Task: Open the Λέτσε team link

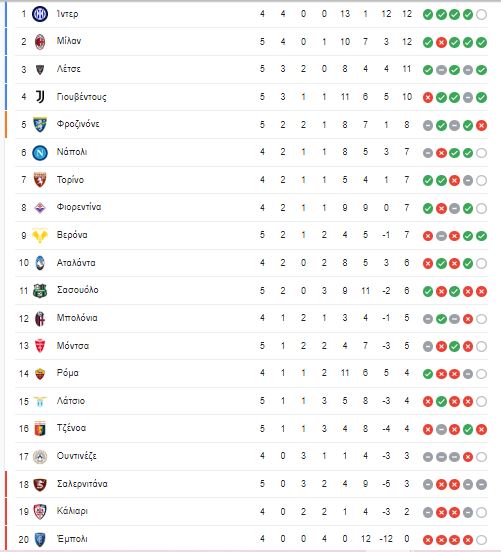Action: pyautogui.click(x=69, y=69)
